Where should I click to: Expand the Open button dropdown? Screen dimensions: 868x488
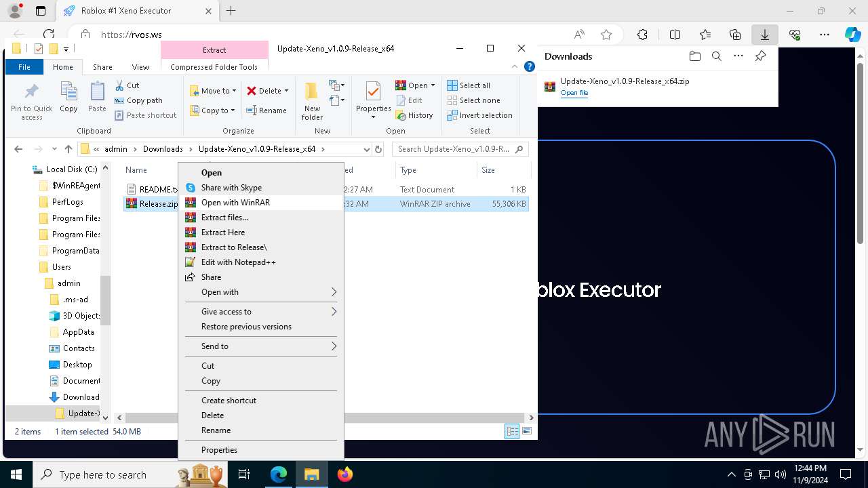point(433,85)
